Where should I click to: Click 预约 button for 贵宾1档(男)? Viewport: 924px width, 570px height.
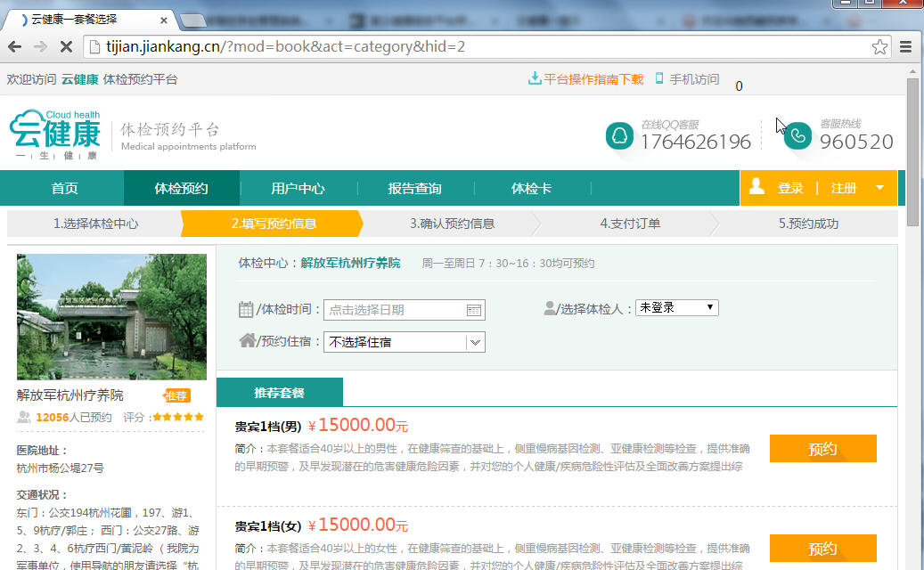[x=822, y=449]
